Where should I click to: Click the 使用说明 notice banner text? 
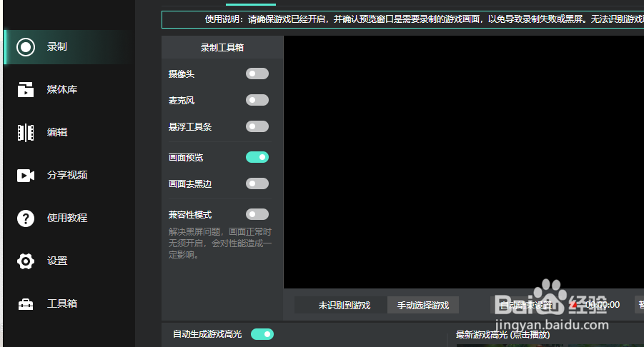pos(425,19)
